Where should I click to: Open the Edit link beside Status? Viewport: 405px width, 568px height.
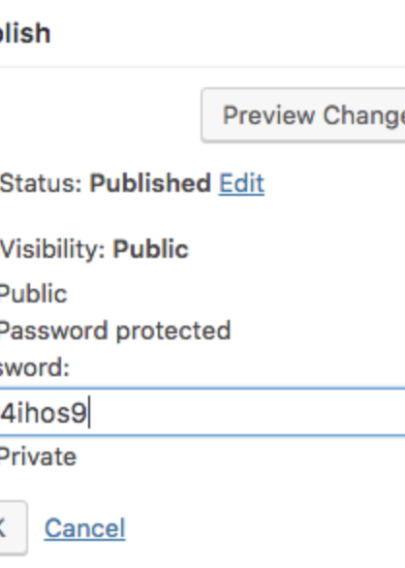point(242,183)
